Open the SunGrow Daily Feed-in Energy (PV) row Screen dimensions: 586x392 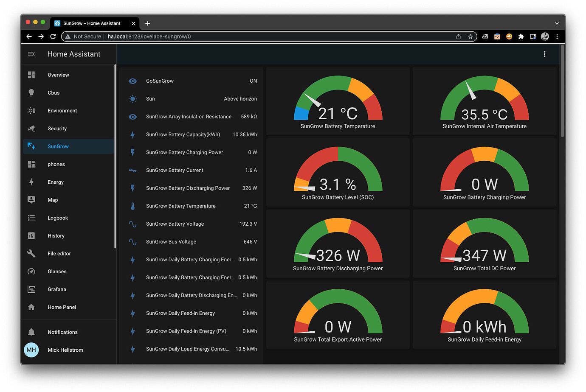pyautogui.click(x=192, y=331)
